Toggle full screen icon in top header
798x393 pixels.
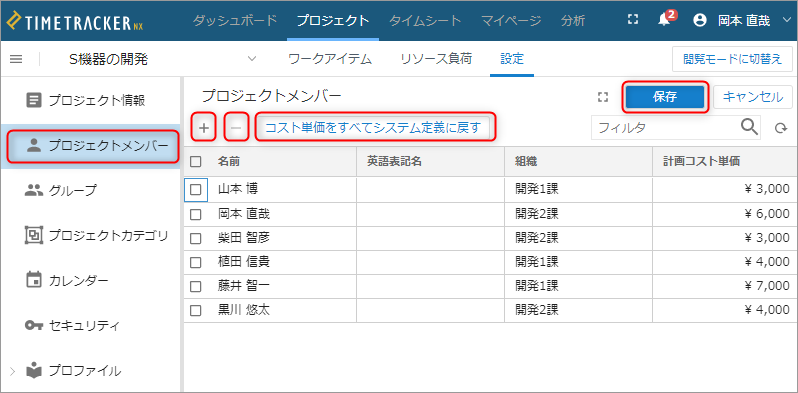(633, 19)
